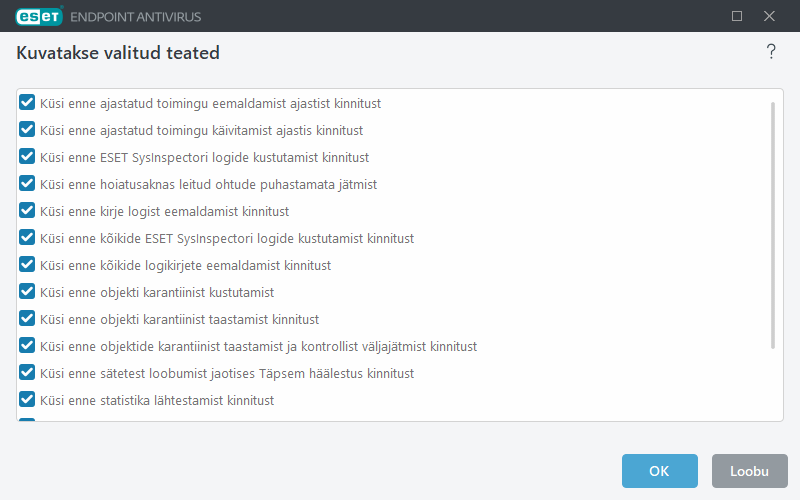Click the 'Kuvatakse valitud teated' heading

(118, 53)
